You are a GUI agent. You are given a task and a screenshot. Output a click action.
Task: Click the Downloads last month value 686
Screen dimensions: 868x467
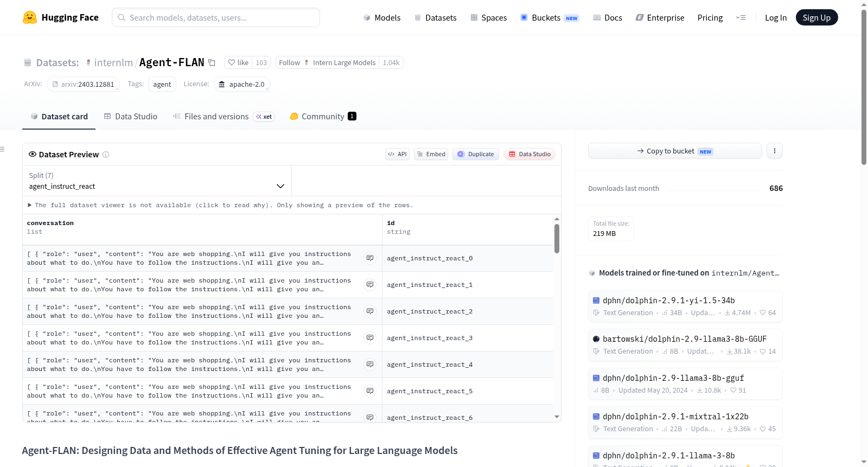pyautogui.click(x=776, y=188)
